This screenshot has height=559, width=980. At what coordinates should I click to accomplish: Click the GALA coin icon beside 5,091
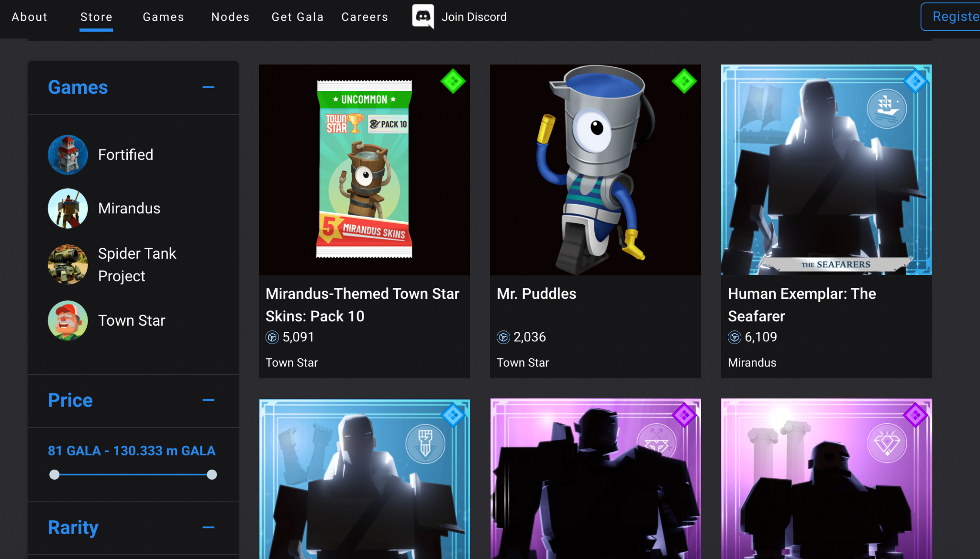272,337
